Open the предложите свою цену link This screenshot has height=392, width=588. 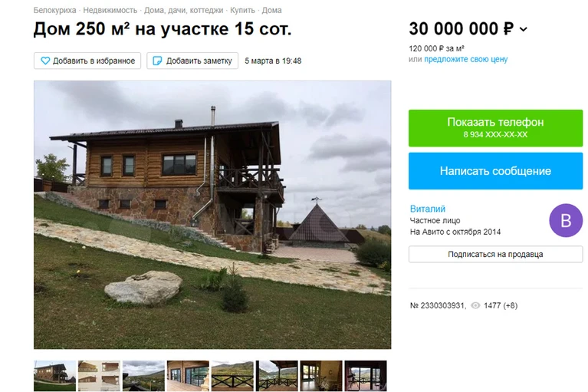click(x=466, y=59)
